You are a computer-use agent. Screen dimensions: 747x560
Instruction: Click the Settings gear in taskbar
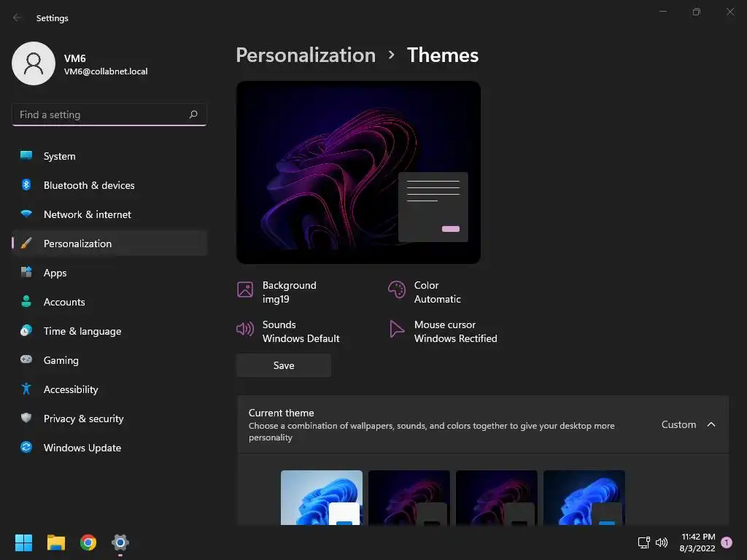pos(120,542)
